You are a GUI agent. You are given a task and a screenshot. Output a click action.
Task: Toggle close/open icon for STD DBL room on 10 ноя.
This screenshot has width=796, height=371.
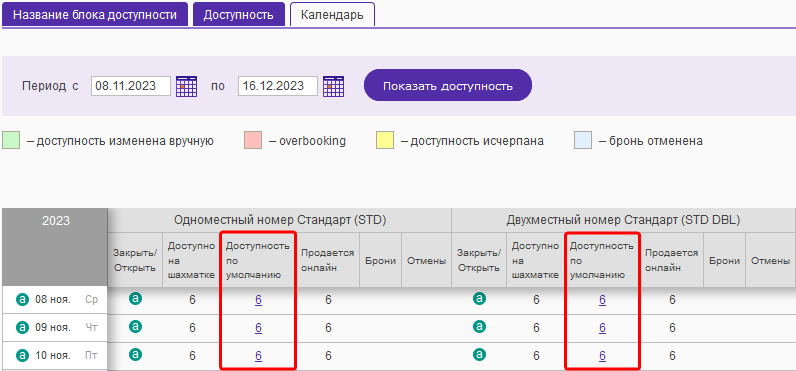(x=479, y=354)
